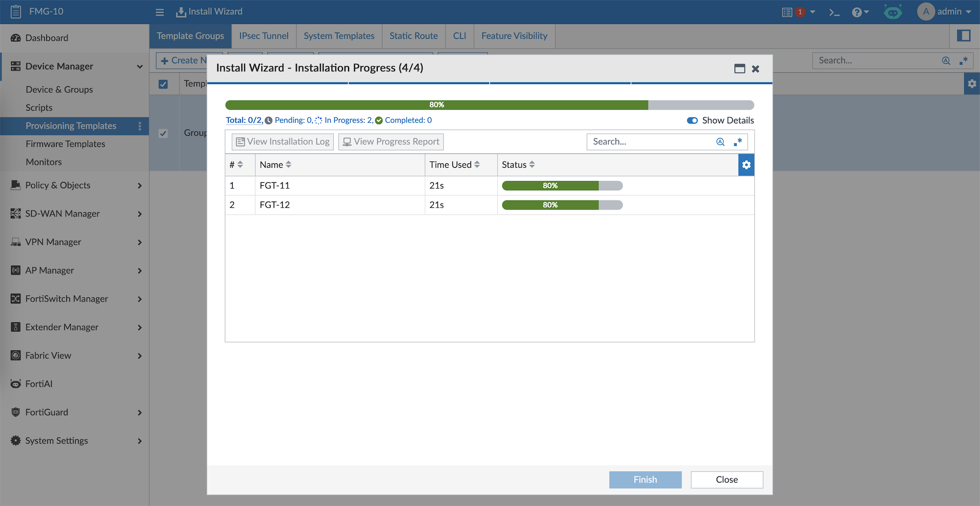Viewport: 980px width, 506px height.
Task: Open the CLI console icon in header
Action: [834, 12]
